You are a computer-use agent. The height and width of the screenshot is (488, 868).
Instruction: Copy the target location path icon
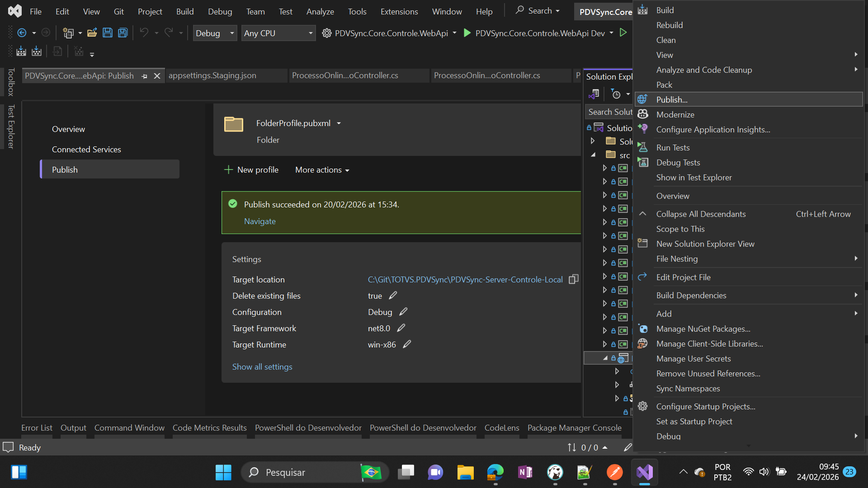click(x=573, y=279)
